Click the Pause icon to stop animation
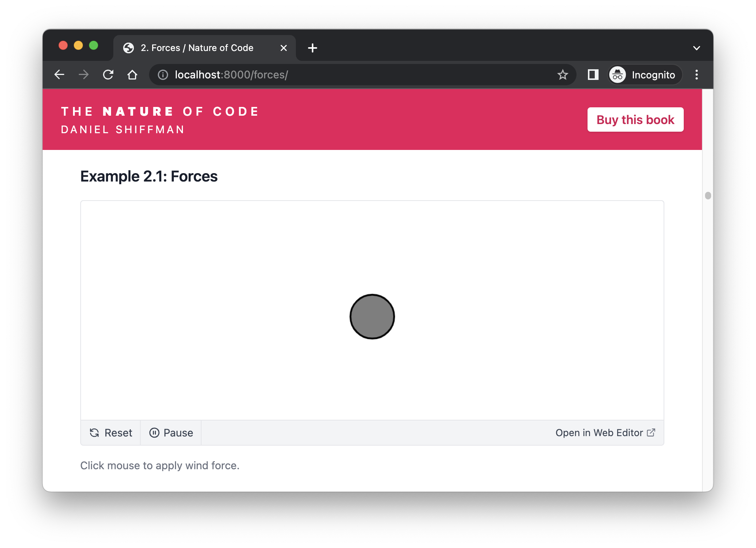 [x=154, y=433]
